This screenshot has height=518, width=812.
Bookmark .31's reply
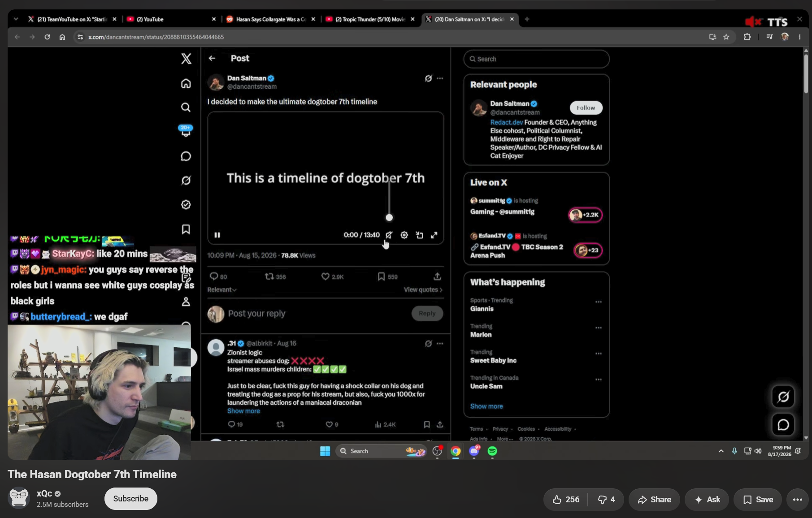427,424
